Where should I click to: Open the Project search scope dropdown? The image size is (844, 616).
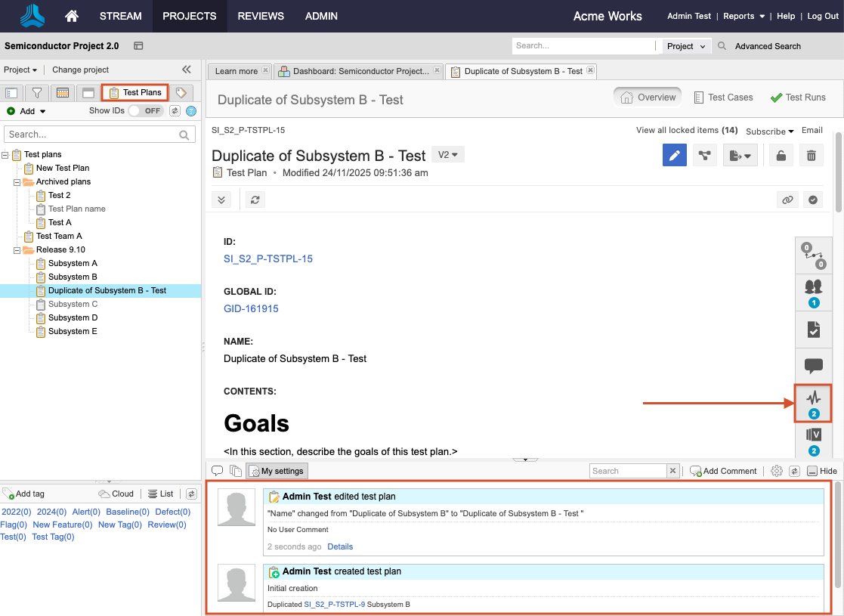[x=686, y=46]
